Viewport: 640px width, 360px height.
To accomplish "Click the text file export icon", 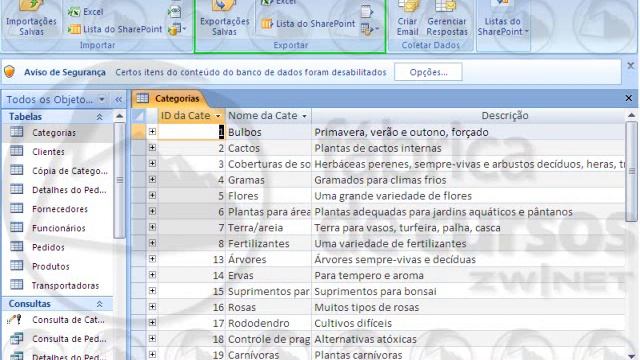I will click(x=367, y=12).
